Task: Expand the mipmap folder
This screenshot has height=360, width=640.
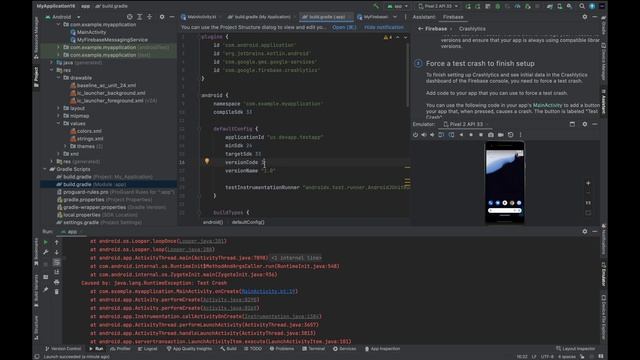Action: pos(59,116)
